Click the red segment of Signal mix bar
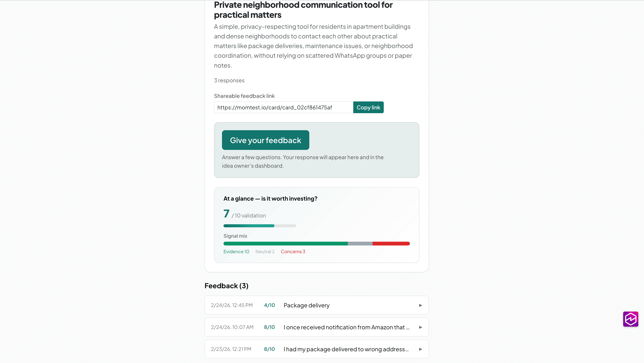644x363 pixels. 391,243
